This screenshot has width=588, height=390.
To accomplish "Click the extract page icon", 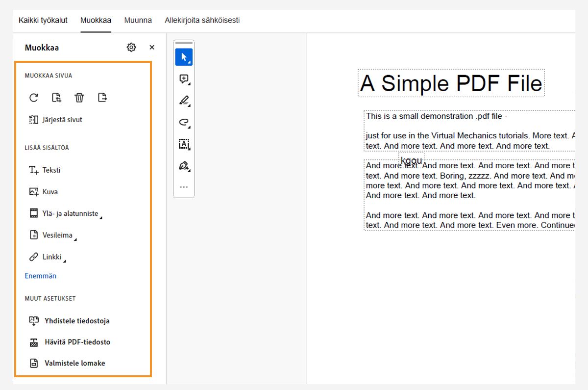I will click(102, 98).
